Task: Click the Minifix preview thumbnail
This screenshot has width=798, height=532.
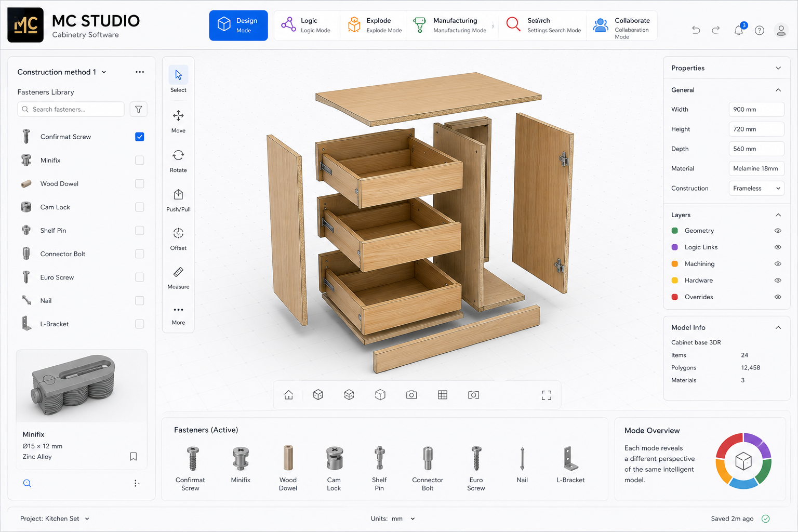Action: click(82, 386)
